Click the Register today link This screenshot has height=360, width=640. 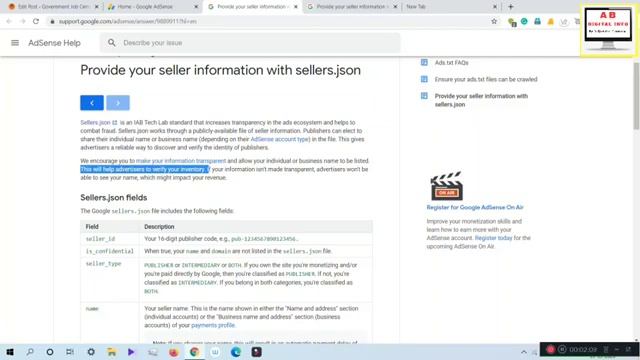493,238
